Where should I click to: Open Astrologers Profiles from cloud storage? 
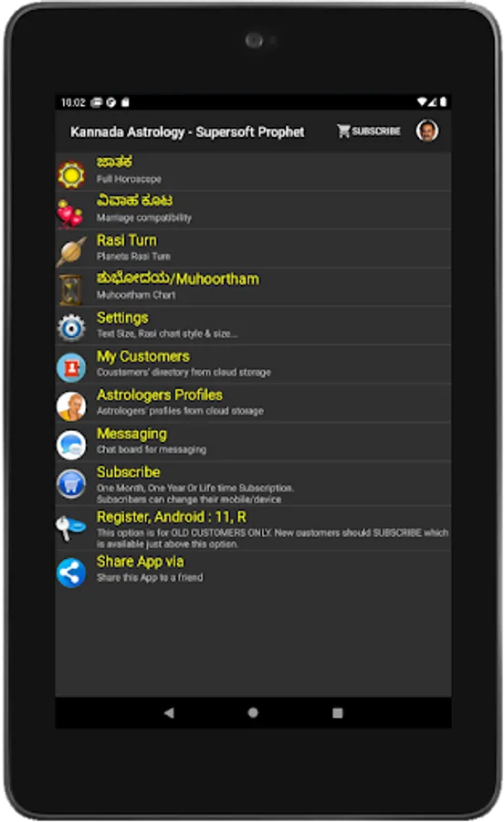tap(253, 403)
